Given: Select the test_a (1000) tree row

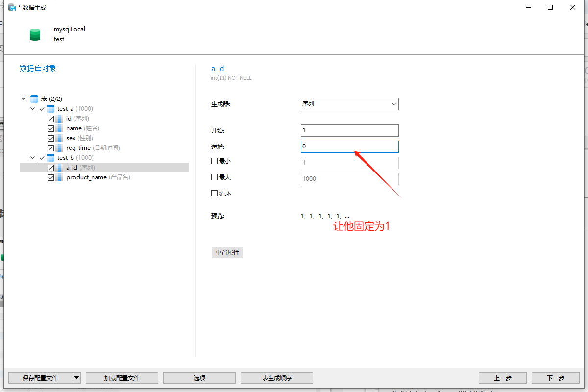Looking at the screenshot, I should [x=104, y=109].
